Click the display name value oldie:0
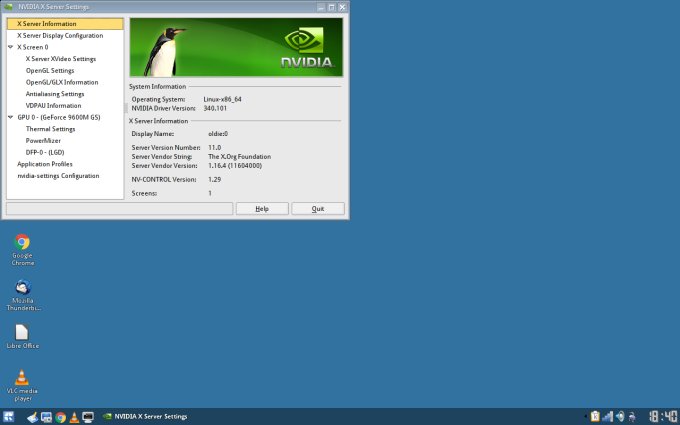Viewport: 680px width, 425px height. tap(218, 134)
